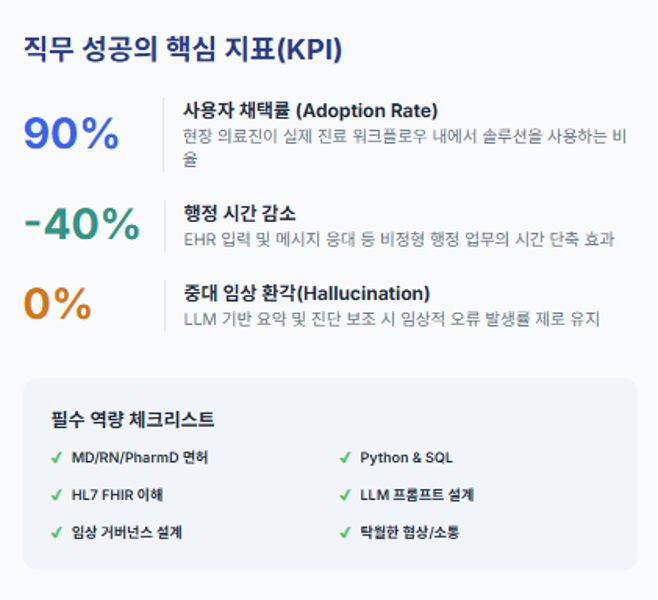Click the checkmark beside MD/RN/PharmD 면허
This screenshot has width=658, height=600.
(x=57, y=457)
